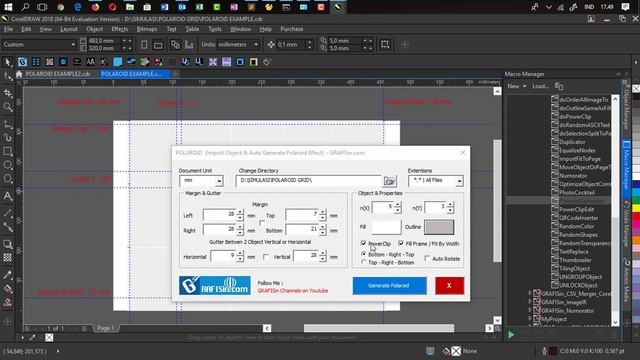The width and height of the screenshot is (640, 360).
Task: Select the Top - Right - Bottom radio option
Action: coord(363,262)
